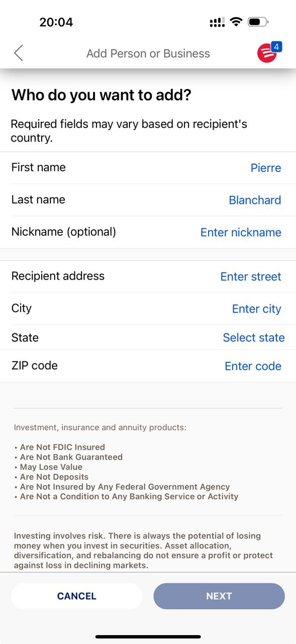Tap the NEXT button
The image size is (296, 644).
[x=219, y=596]
